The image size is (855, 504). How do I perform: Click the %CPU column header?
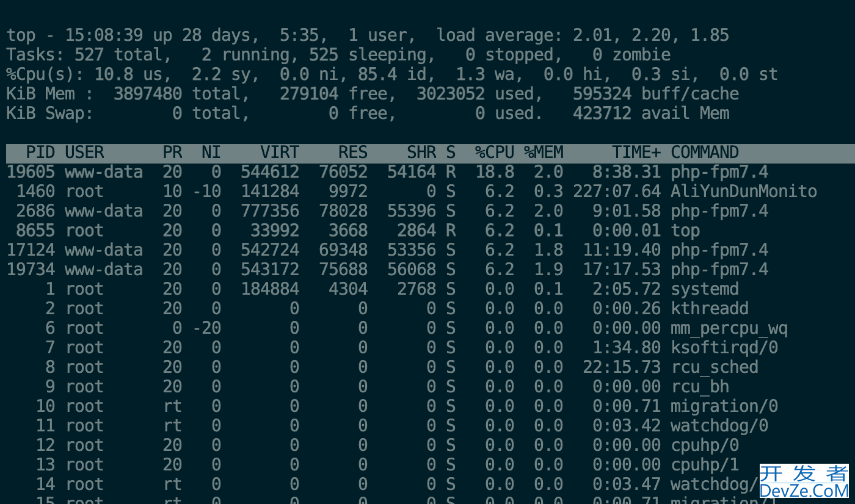tap(495, 153)
